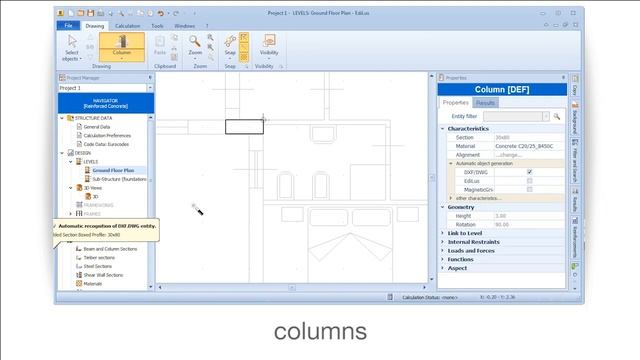This screenshot has width=640, height=360.
Task: Click the undo arrow icon
Action: click(x=160, y=13)
